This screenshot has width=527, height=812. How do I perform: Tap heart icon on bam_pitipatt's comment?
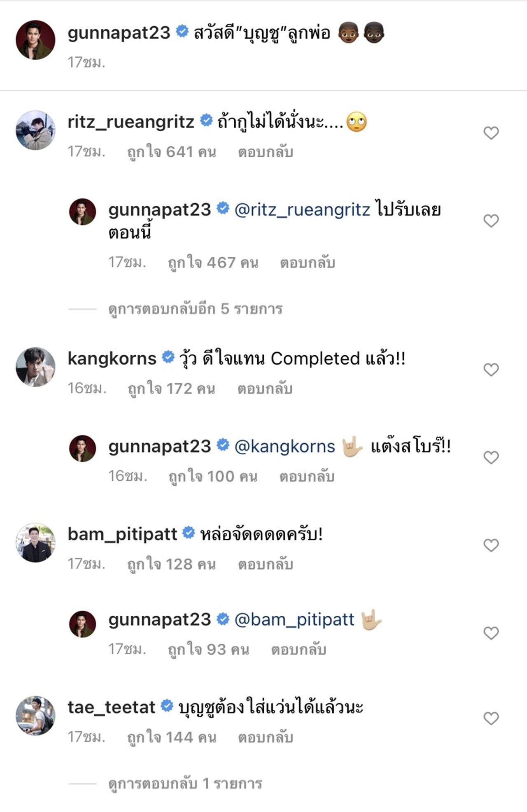[491, 545]
